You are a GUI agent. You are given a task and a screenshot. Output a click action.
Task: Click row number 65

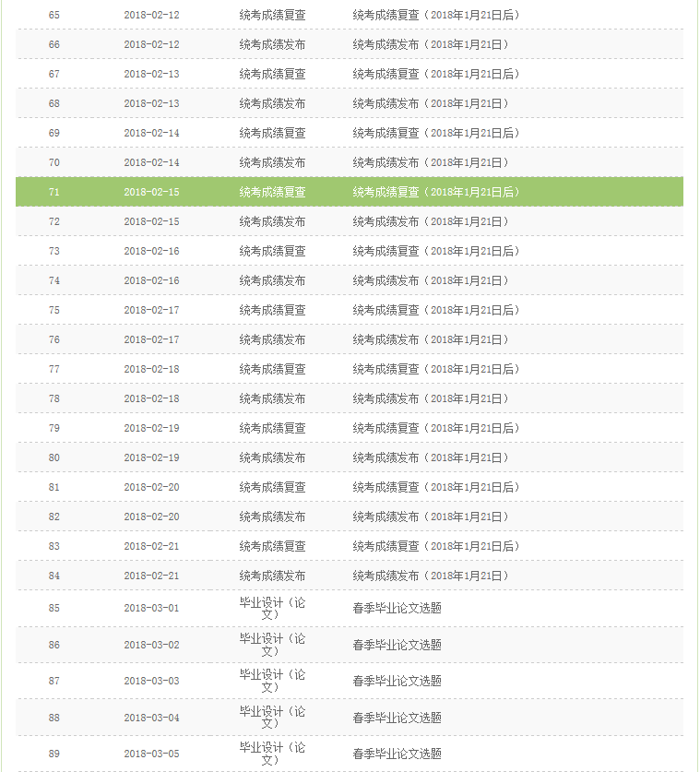54,15
